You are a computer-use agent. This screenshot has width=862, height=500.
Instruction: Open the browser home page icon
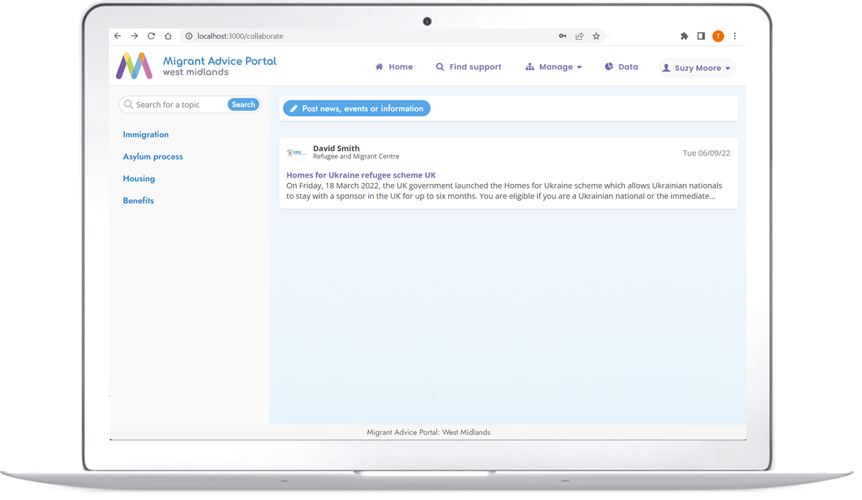[x=168, y=36]
